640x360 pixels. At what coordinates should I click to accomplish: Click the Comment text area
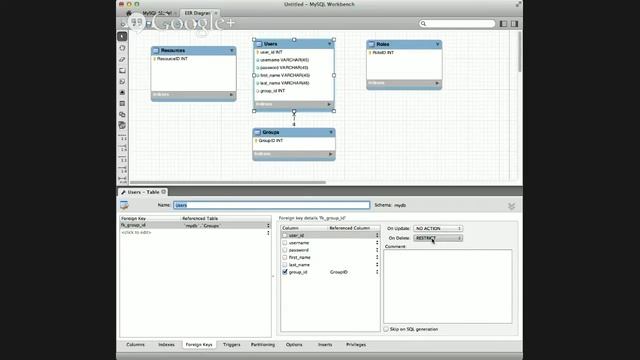tap(448, 287)
